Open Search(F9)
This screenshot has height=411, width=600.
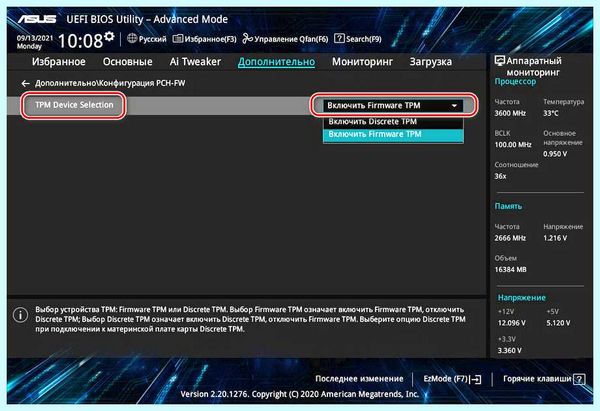(364, 39)
